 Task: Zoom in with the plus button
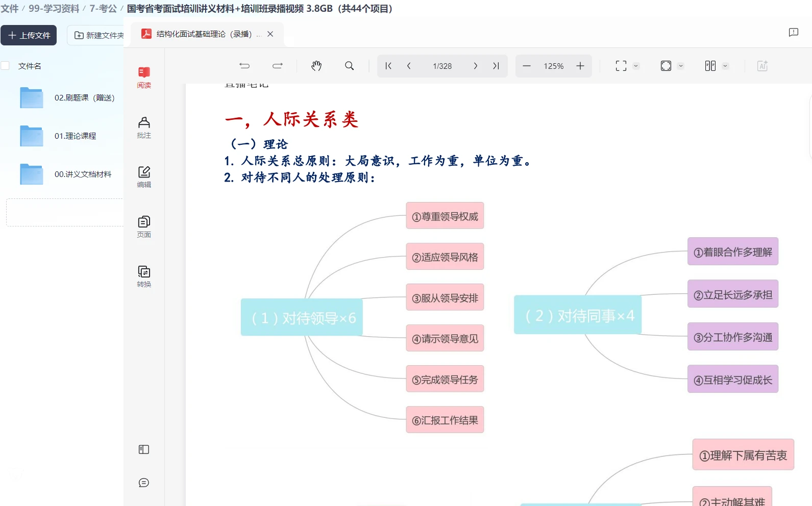coord(580,66)
